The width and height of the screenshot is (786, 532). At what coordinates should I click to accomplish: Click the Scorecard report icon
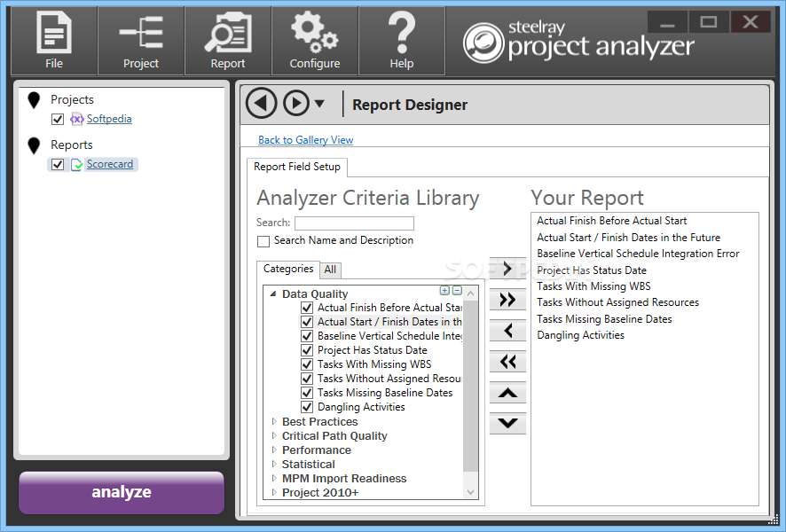76,164
